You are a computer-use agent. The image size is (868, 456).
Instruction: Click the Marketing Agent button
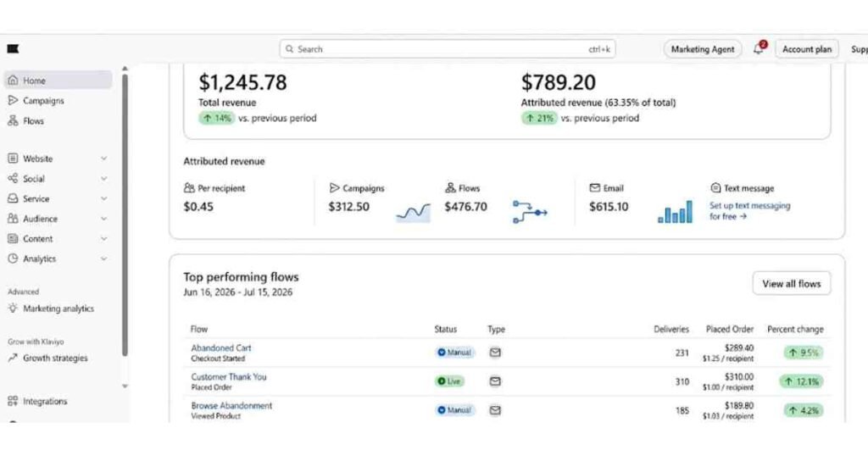703,48
